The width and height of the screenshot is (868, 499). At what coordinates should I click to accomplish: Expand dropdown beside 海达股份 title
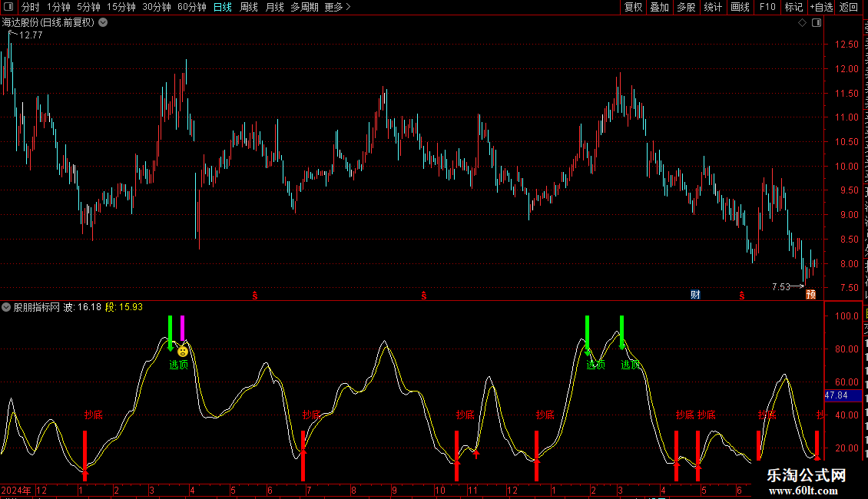click(103, 23)
